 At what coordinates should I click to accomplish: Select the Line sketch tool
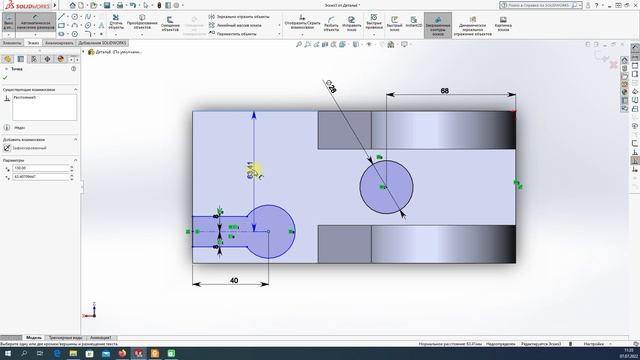click(61, 17)
